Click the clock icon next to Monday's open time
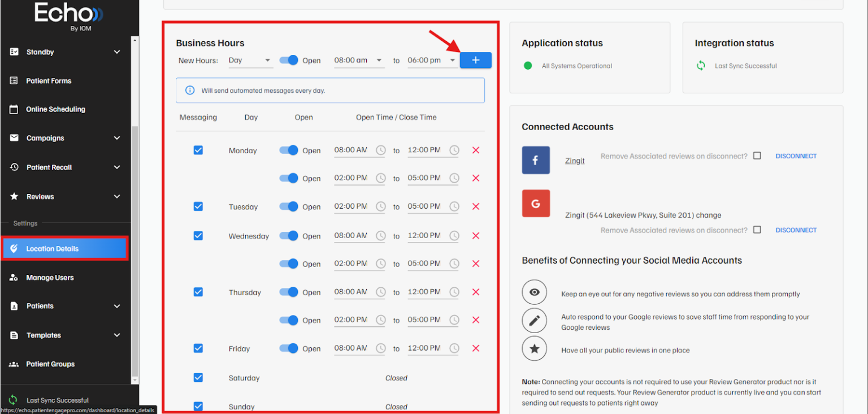 point(381,150)
